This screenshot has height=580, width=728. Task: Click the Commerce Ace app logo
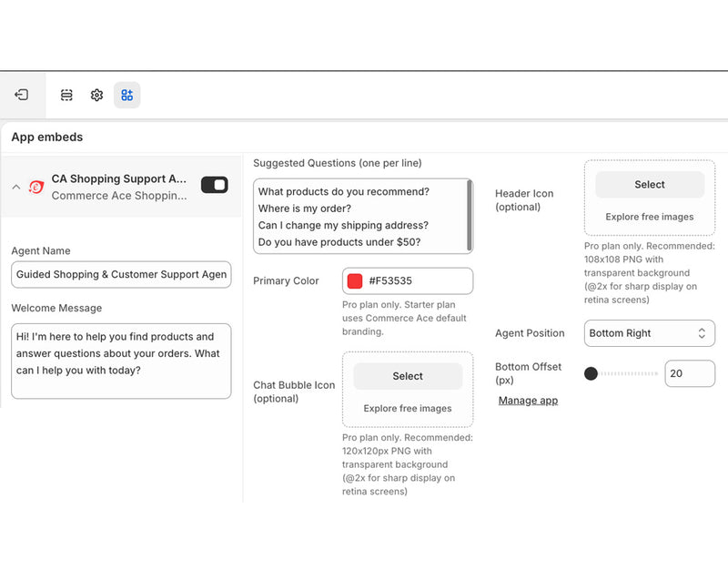pos(36,187)
